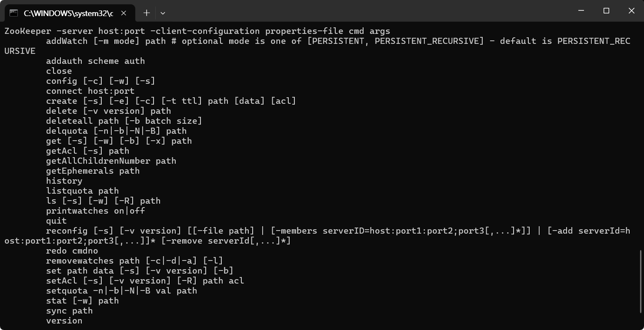Click the version command on the last line
This screenshot has height=330, width=644.
pyautogui.click(x=64, y=320)
